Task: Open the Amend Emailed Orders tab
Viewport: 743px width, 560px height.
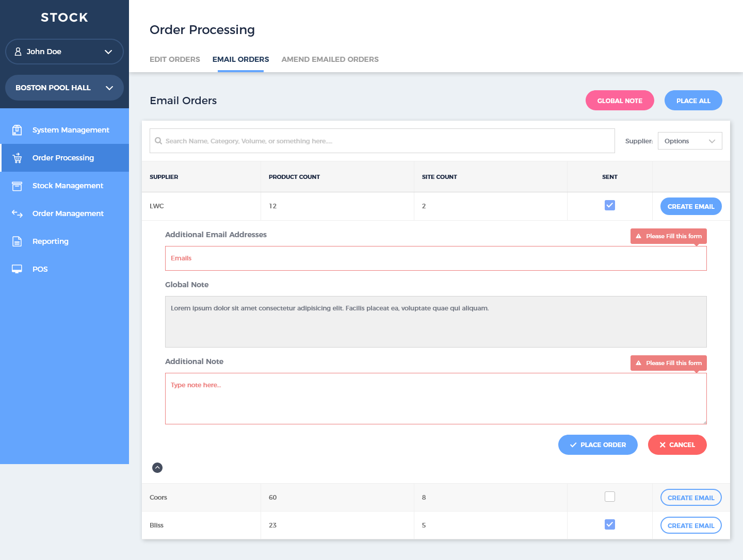Action: tap(330, 59)
